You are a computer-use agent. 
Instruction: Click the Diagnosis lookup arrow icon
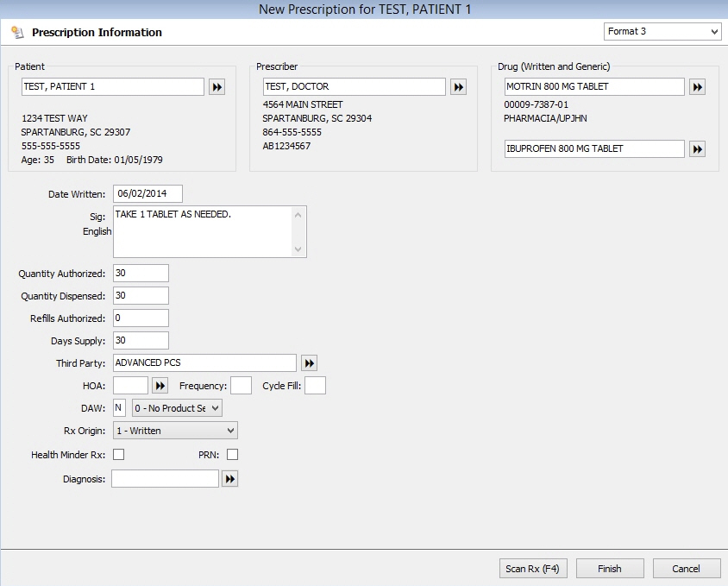(x=229, y=479)
